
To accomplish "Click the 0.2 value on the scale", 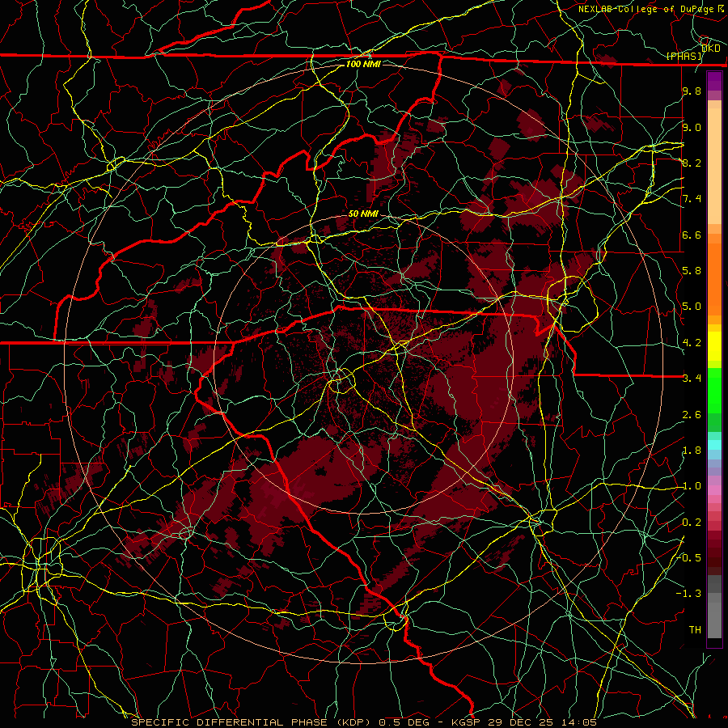I will (692, 523).
